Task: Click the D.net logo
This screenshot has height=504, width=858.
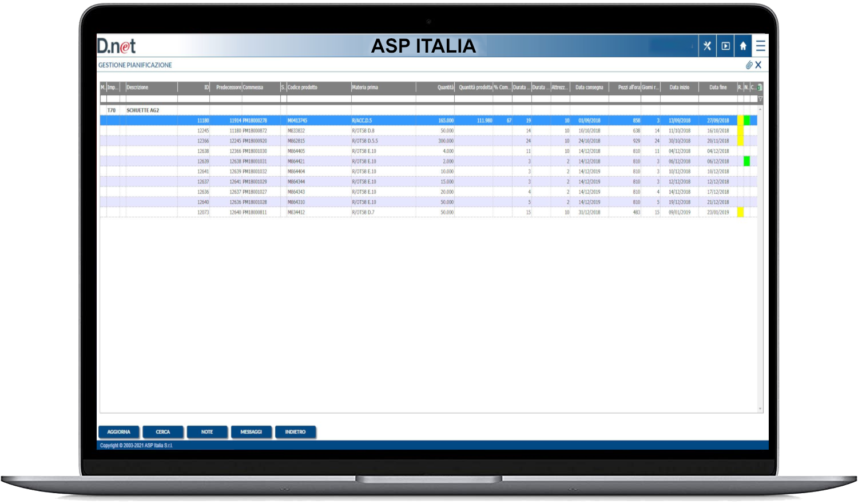Action: click(x=117, y=46)
